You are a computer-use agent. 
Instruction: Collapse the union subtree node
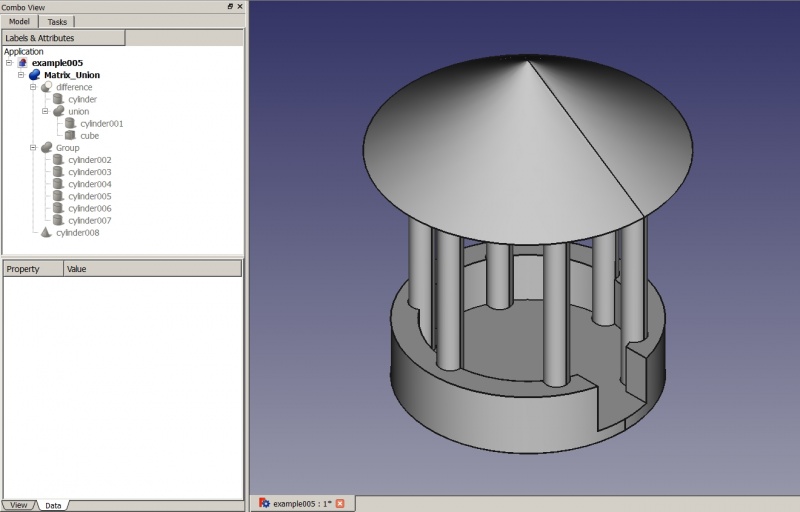coord(45,111)
